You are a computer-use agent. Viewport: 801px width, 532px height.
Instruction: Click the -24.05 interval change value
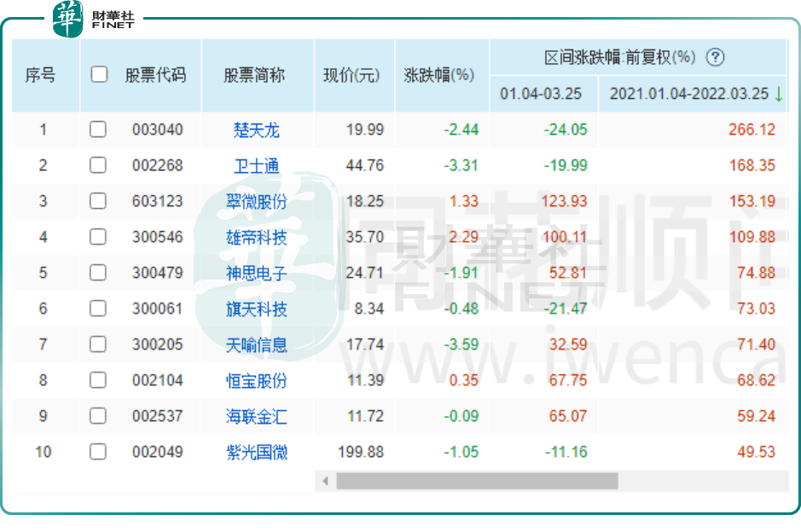point(566,130)
